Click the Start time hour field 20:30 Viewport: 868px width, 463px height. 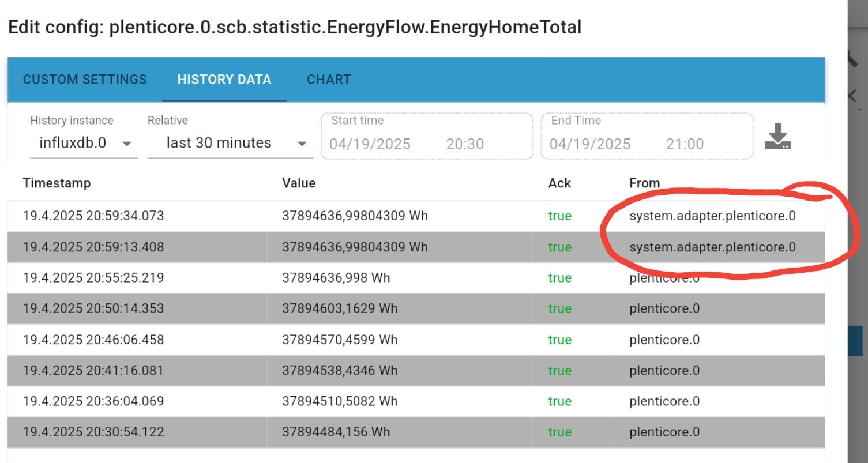(x=465, y=144)
